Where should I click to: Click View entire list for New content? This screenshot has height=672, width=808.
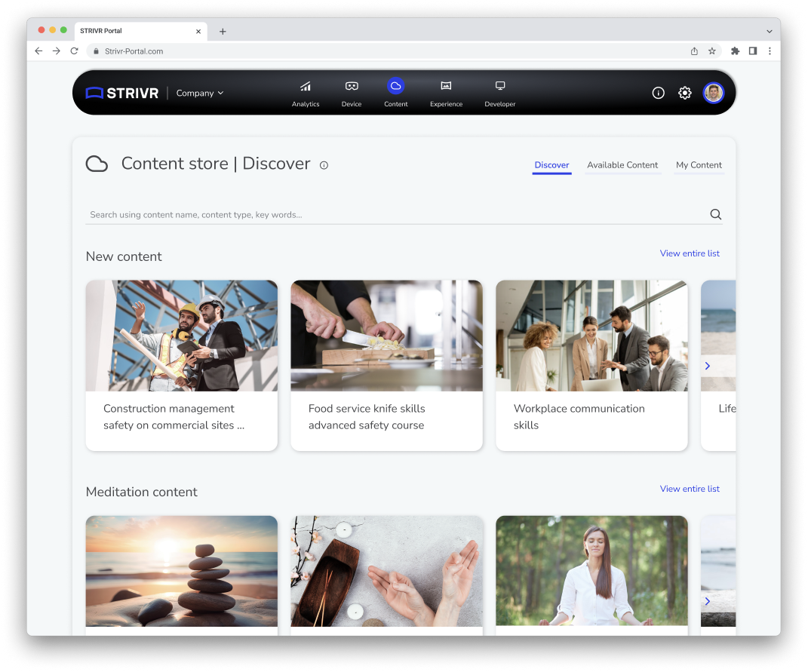click(x=690, y=253)
